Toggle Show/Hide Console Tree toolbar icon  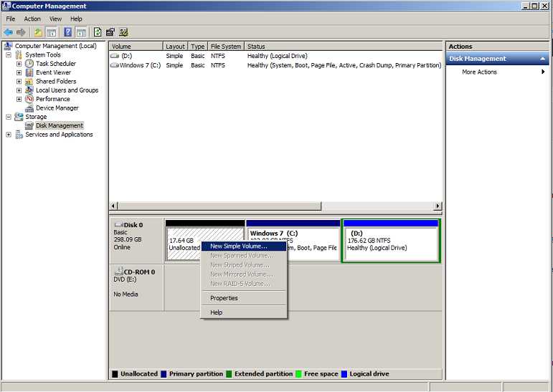tap(51, 32)
